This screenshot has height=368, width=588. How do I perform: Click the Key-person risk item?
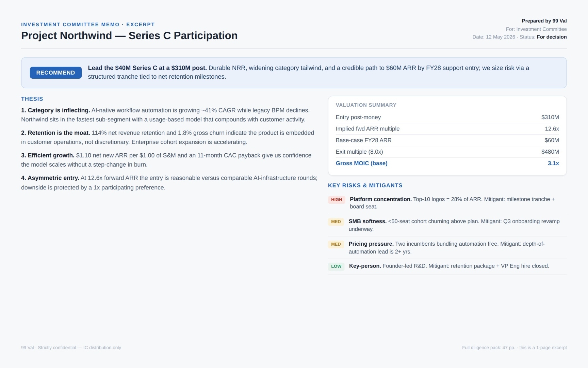(449, 266)
